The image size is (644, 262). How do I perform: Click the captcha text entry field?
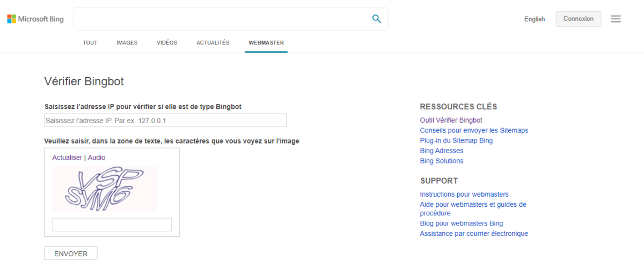point(112,224)
